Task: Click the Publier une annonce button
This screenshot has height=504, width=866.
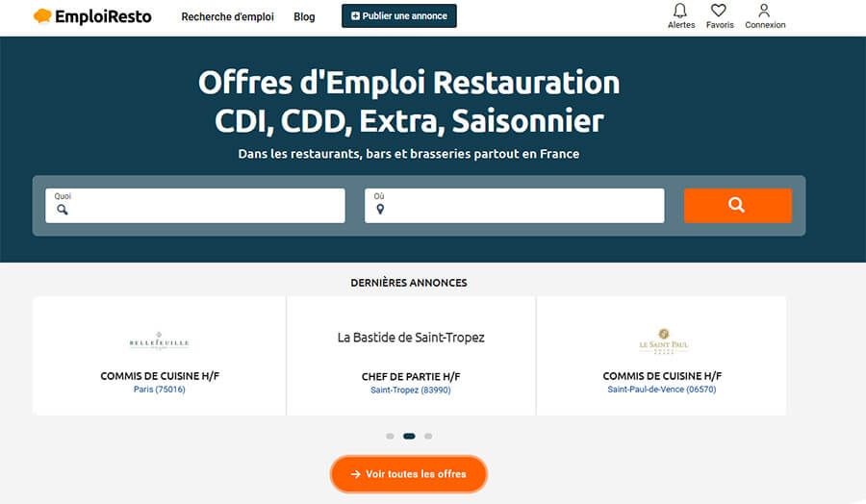Action: (398, 16)
